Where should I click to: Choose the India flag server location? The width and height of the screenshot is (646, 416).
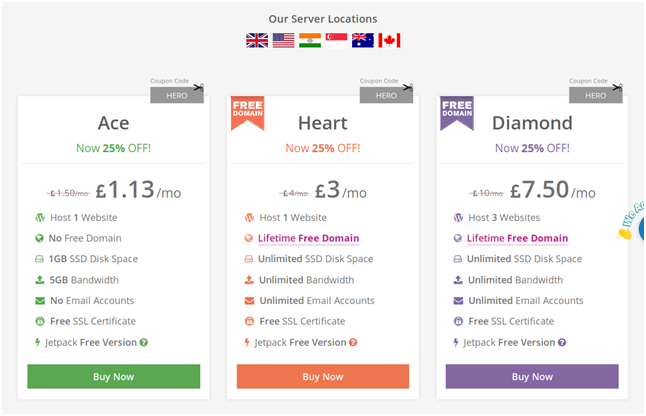click(310, 40)
